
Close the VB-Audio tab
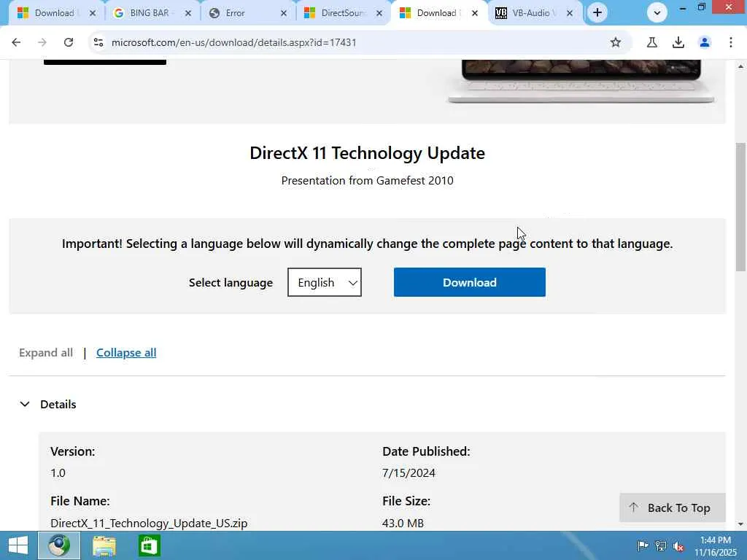(x=569, y=13)
